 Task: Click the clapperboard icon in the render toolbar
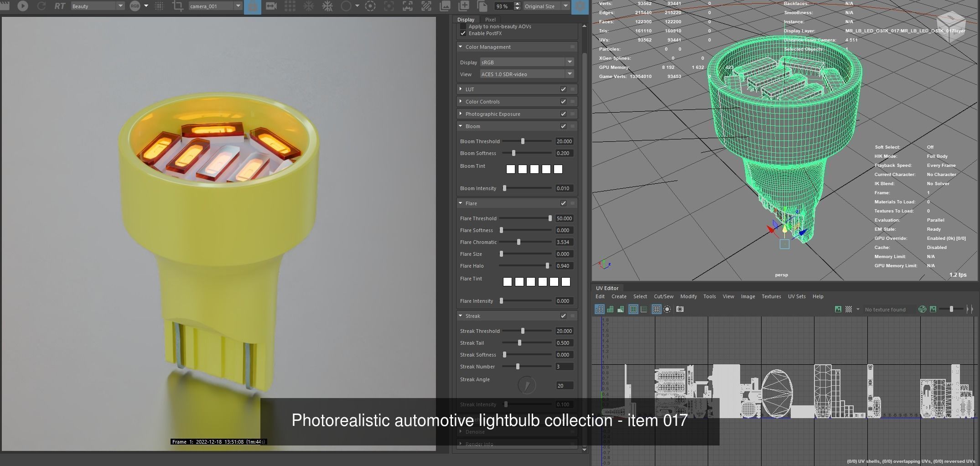point(5,6)
